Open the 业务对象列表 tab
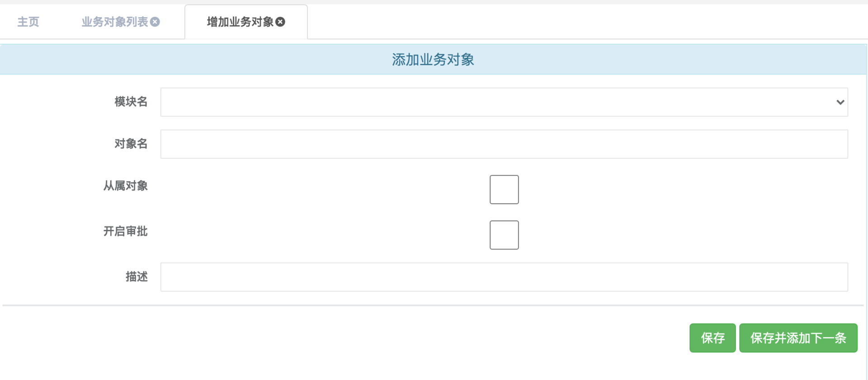 coord(115,22)
